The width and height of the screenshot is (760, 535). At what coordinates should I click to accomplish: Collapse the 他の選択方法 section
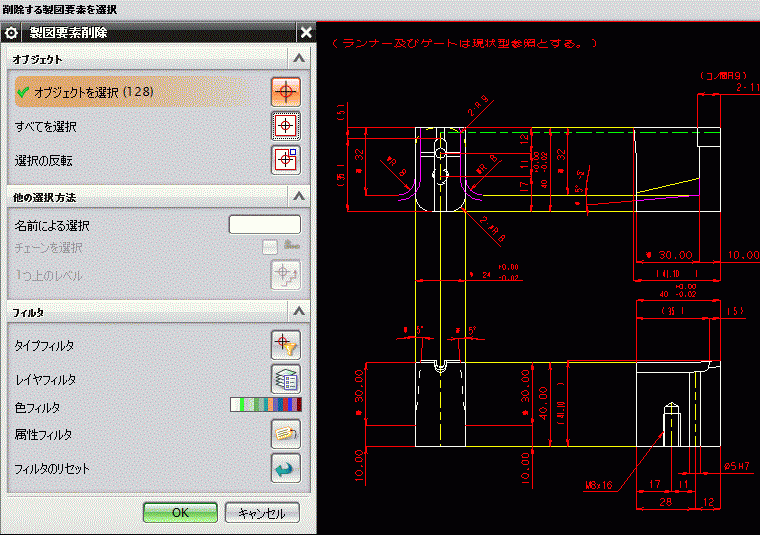tap(299, 196)
